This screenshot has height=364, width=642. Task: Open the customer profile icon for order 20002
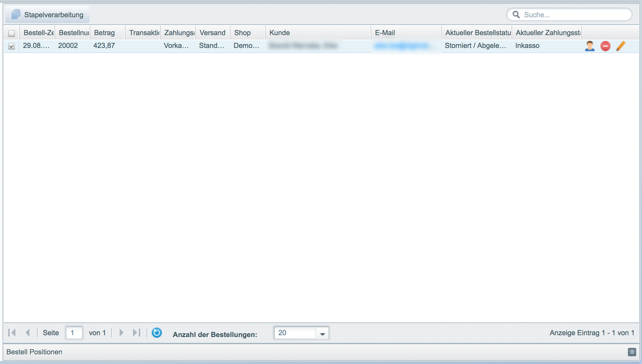tap(590, 46)
